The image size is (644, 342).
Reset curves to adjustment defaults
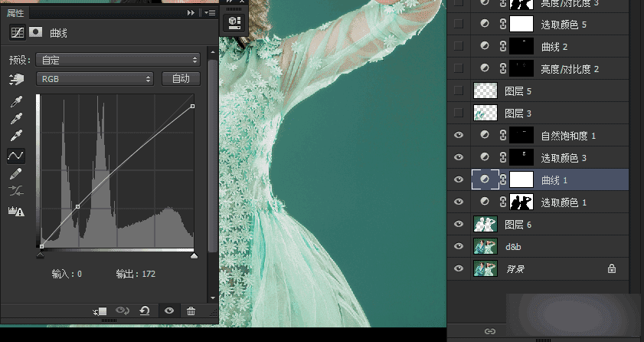[x=144, y=311]
